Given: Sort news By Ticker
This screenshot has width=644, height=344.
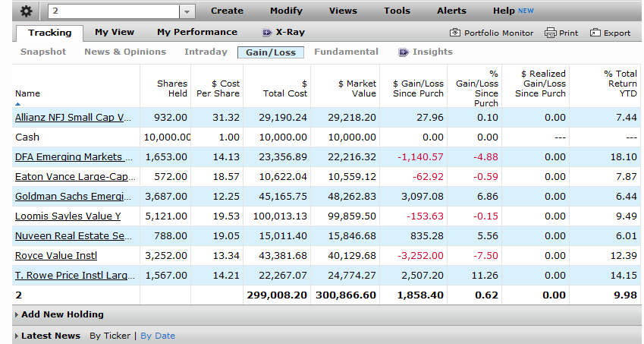Looking at the screenshot, I should (x=110, y=336).
